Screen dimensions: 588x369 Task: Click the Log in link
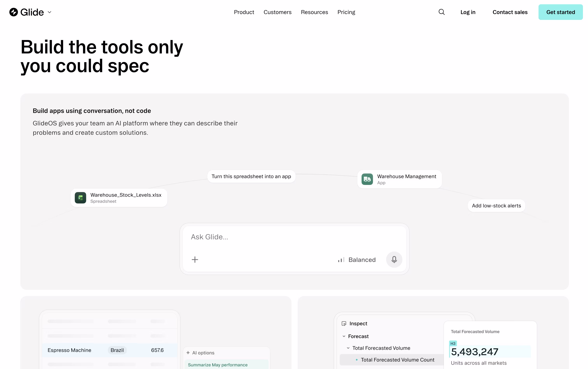point(468,12)
